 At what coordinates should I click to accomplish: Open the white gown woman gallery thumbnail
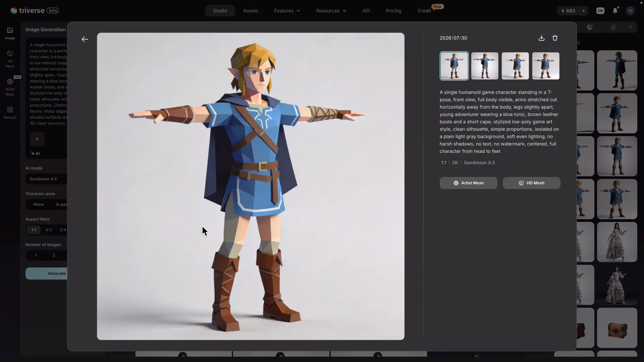pos(617,242)
